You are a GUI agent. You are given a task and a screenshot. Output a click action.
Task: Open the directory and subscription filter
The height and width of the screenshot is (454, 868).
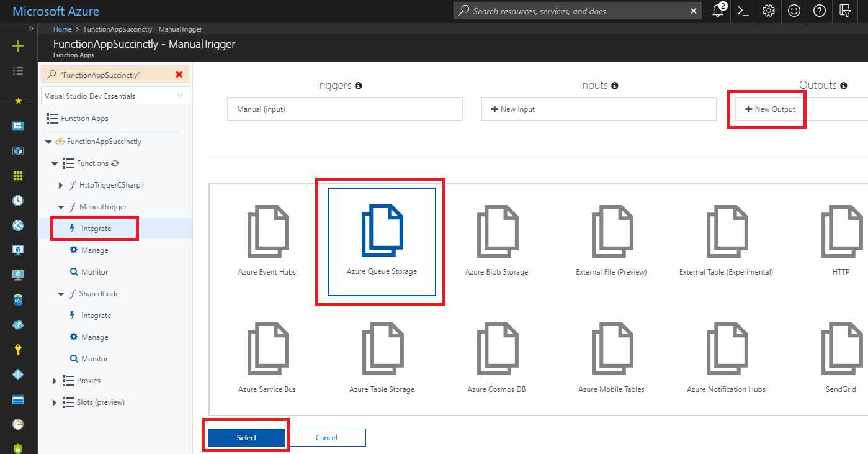[844, 11]
